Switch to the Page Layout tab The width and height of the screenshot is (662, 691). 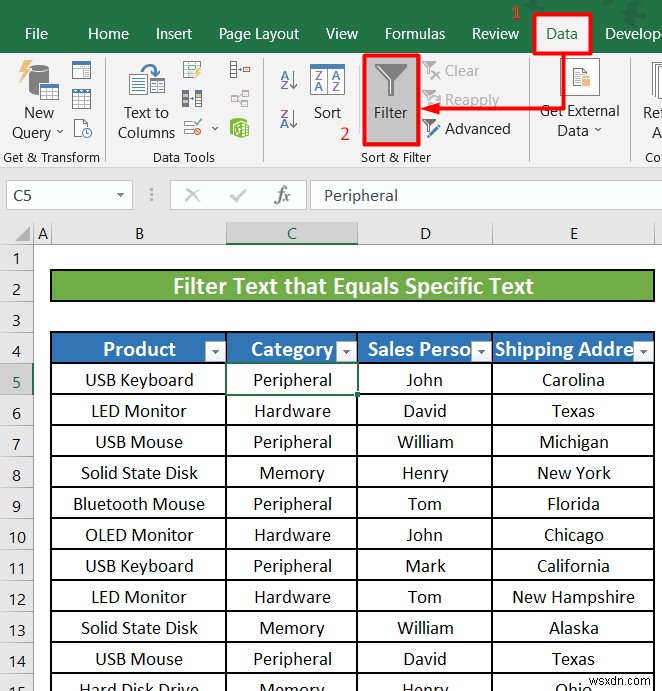coord(259,34)
